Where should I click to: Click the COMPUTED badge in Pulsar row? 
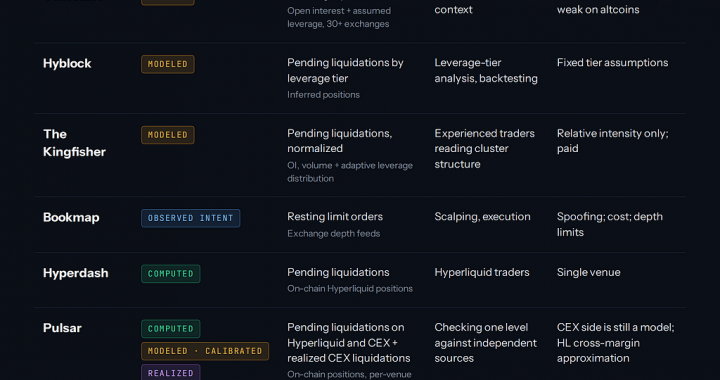(x=170, y=329)
